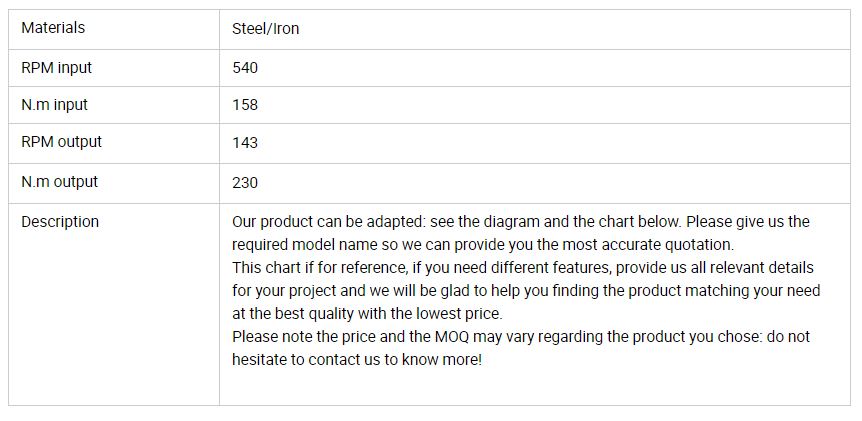This screenshot has width=862, height=421.
Task: Click the N.m output label
Action: pyautogui.click(x=59, y=182)
